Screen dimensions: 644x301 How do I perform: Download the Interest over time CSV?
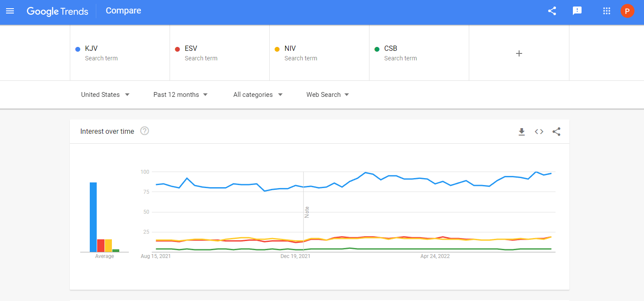522,132
